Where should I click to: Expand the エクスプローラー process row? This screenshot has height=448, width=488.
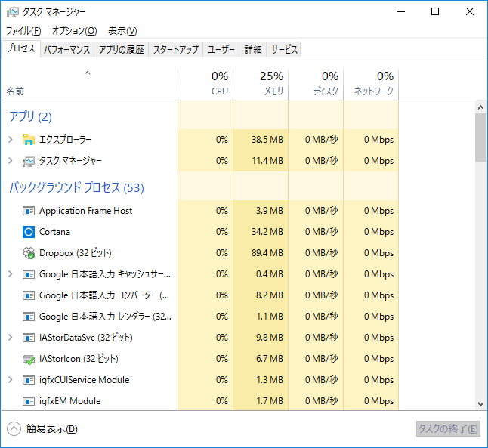pos(10,140)
